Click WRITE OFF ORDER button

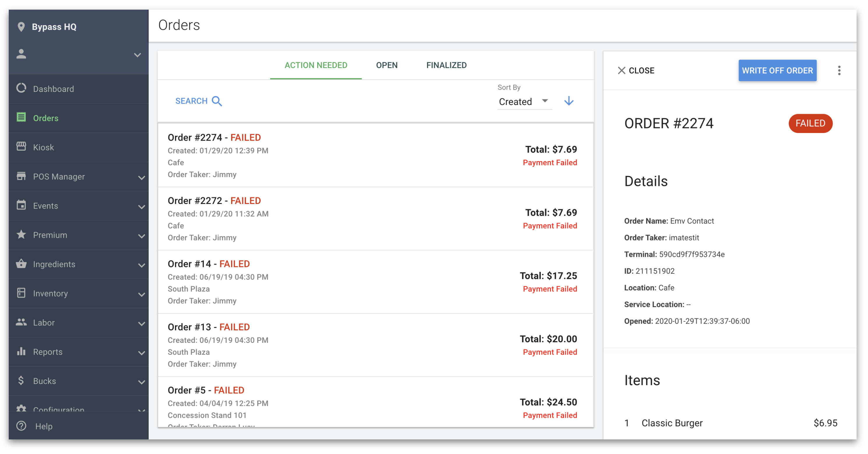[777, 70]
